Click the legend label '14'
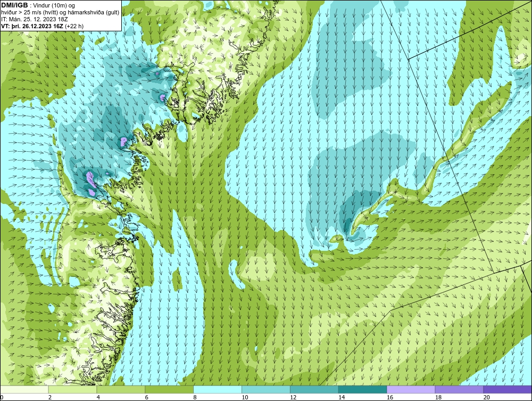 coord(342,397)
